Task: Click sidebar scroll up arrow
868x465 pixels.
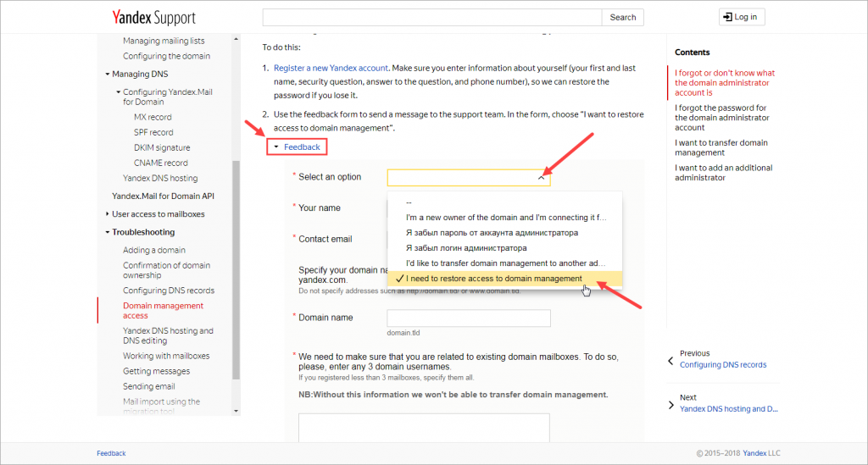Action: (236, 39)
